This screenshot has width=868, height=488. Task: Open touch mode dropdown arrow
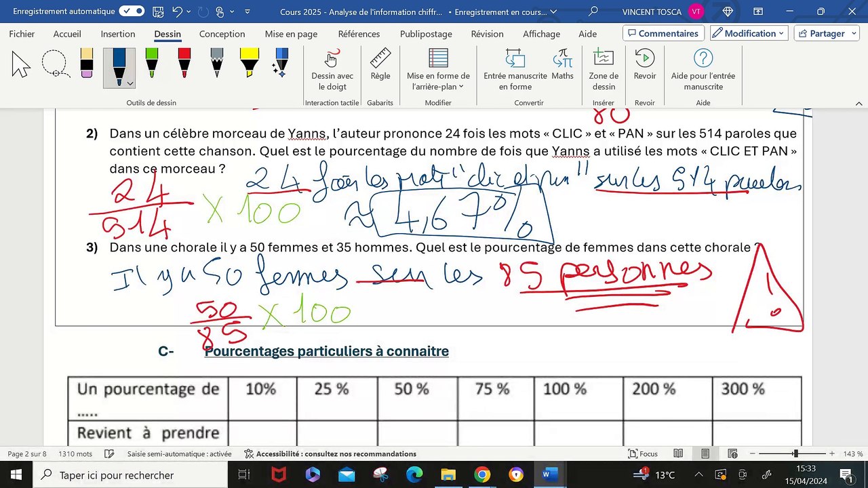click(232, 12)
